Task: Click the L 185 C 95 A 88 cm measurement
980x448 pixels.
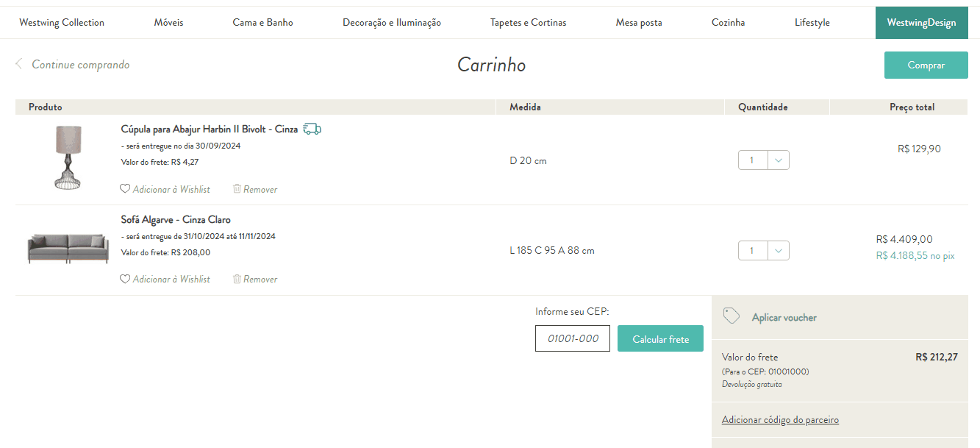Action: click(x=552, y=250)
